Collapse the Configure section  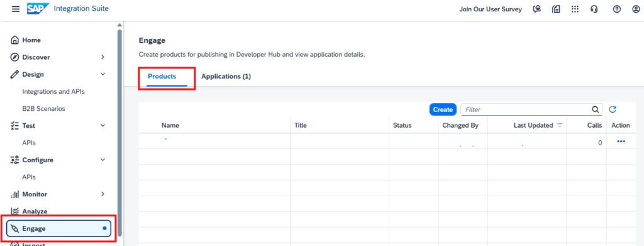coord(103,160)
